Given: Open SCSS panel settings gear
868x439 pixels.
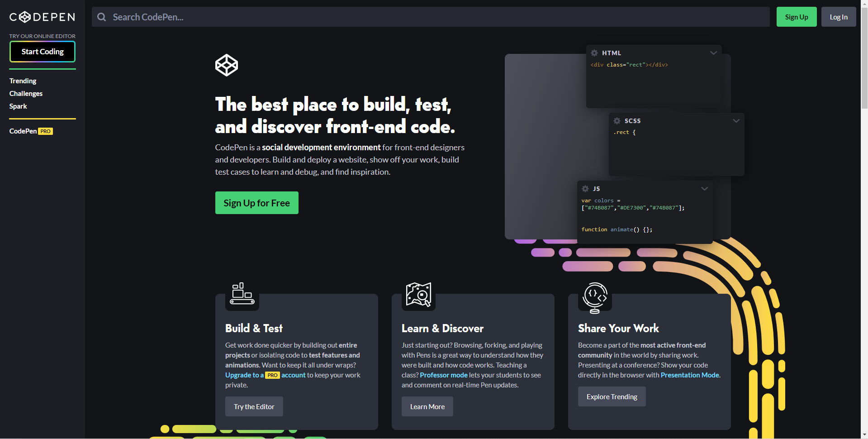Looking at the screenshot, I should [617, 121].
